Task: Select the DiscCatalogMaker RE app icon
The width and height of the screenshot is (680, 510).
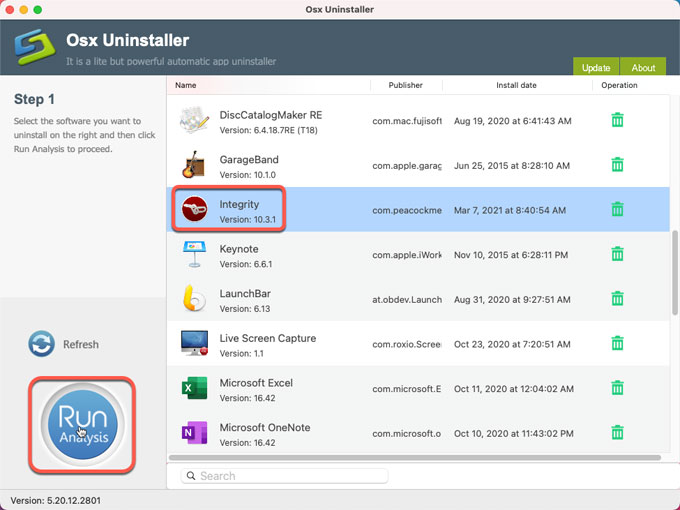Action: pyautogui.click(x=194, y=120)
